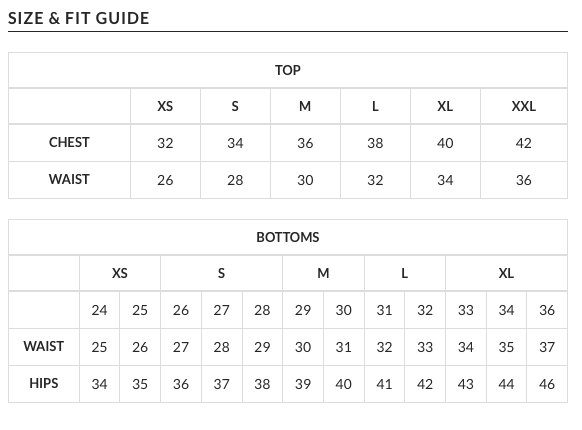
Task: Select the TOP table header
Action: (x=288, y=70)
